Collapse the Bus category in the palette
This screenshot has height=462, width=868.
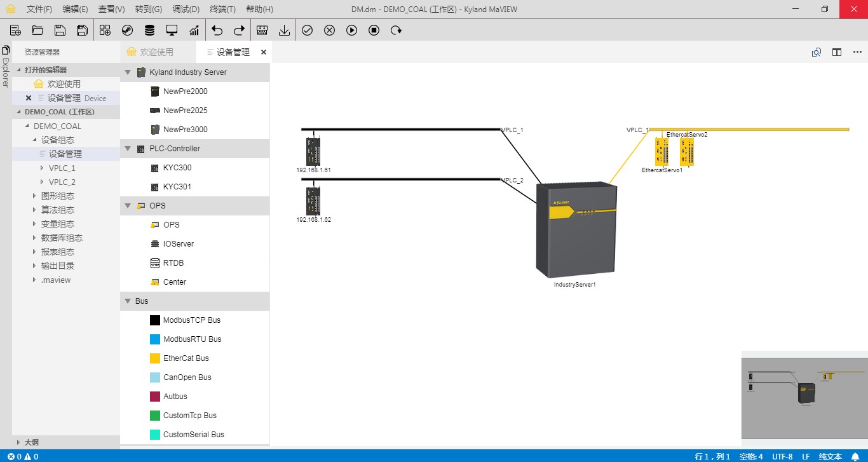coord(128,301)
